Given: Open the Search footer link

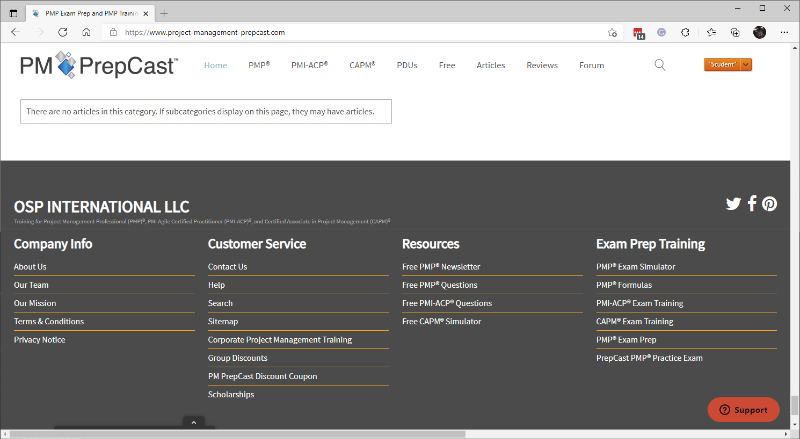Looking at the screenshot, I should coord(220,303).
